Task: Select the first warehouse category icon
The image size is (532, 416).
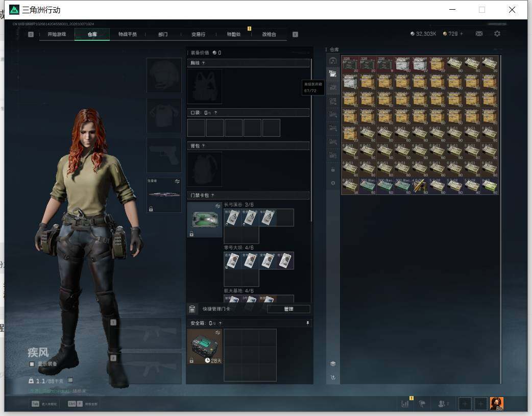Action: coord(333,61)
